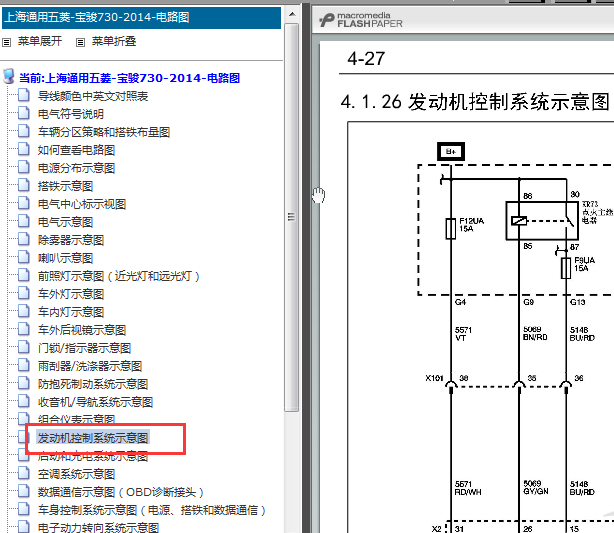Image resolution: width=614 pixels, height=533 pixels.
Task: Click the page number 4-27
Action: pos(366,59)
